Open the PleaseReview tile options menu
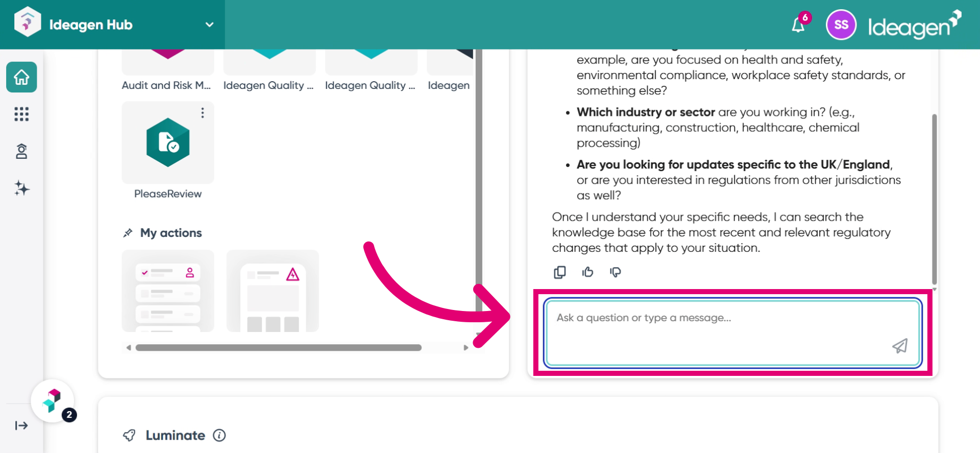This screenshot has width=980, height=453. point(203,113)
